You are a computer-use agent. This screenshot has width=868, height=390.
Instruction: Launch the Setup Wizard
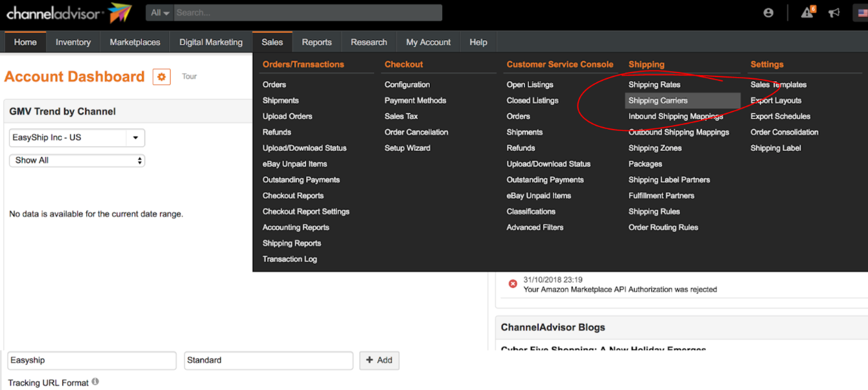pos(407,148)
